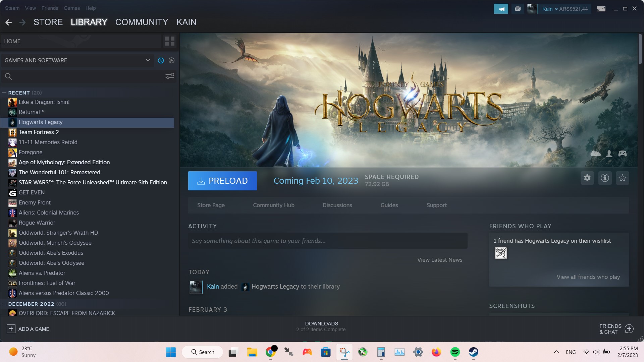This screenshot has height=362, width=644.
Task: Show Hogwarts Legacy game info panel
Action: [x=605, y=178]
